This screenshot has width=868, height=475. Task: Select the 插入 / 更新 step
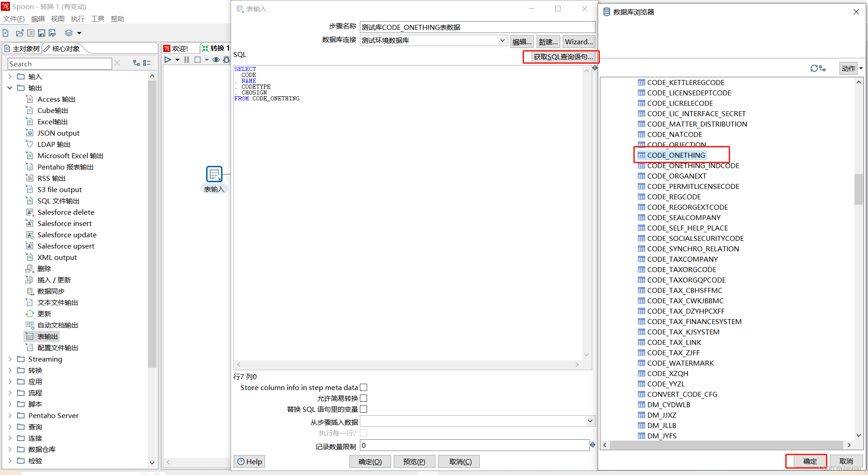pyautogui.click(x=54, y=280)
